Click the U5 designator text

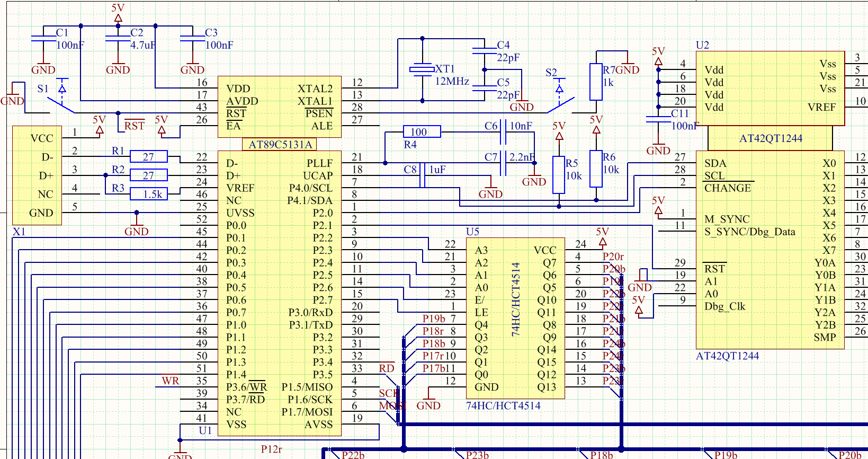[x=472, y=232]
